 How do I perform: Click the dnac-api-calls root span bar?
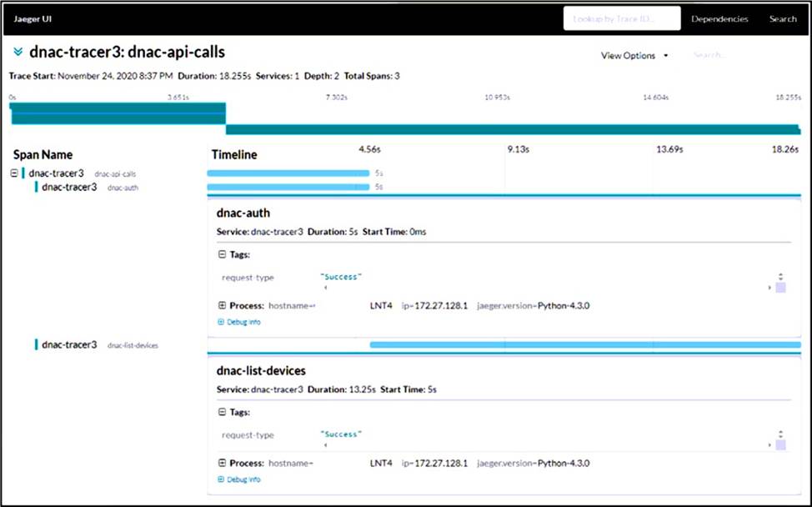pos(288,173)
